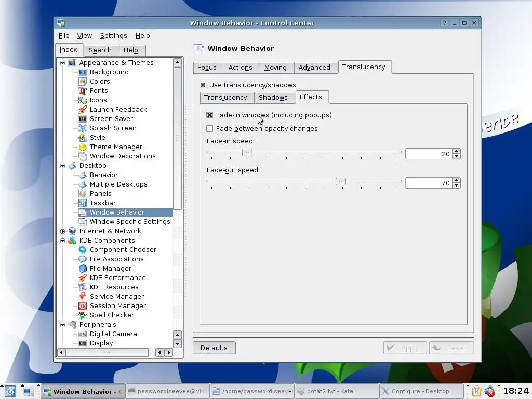
Task: Open the View menu
Action: (x=85, y=36)
